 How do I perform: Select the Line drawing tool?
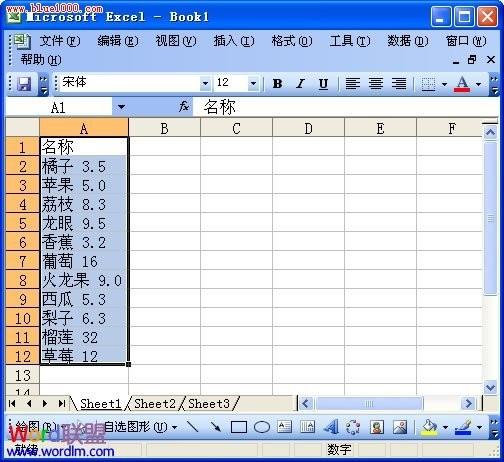point(192,427)
